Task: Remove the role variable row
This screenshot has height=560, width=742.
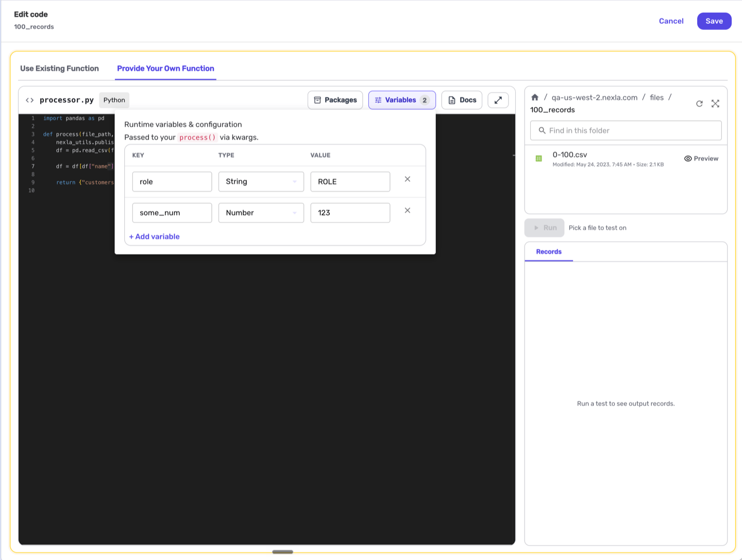Action: (x=408, y=179)
